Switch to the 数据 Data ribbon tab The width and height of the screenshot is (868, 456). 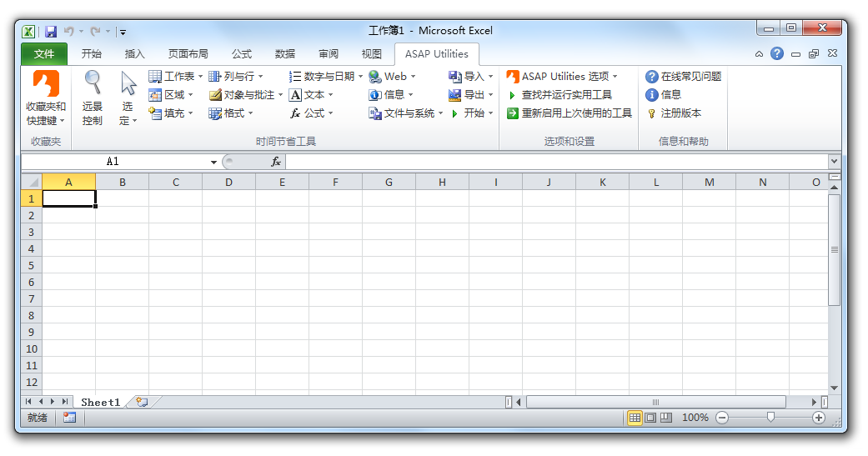coord(285,53)
